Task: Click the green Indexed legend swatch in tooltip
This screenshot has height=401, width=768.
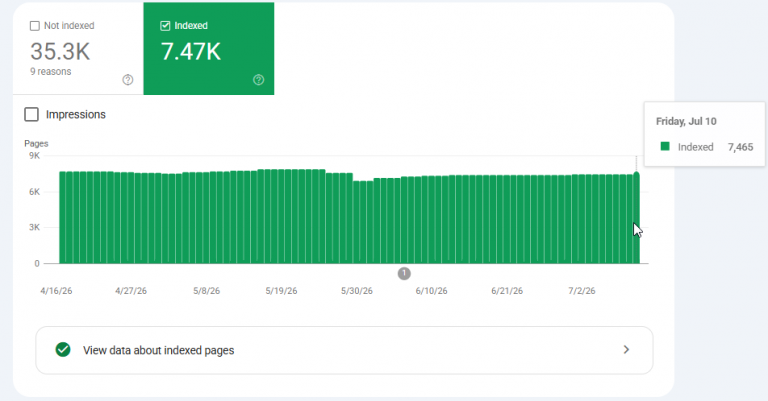Action: (x=665, y=146)
